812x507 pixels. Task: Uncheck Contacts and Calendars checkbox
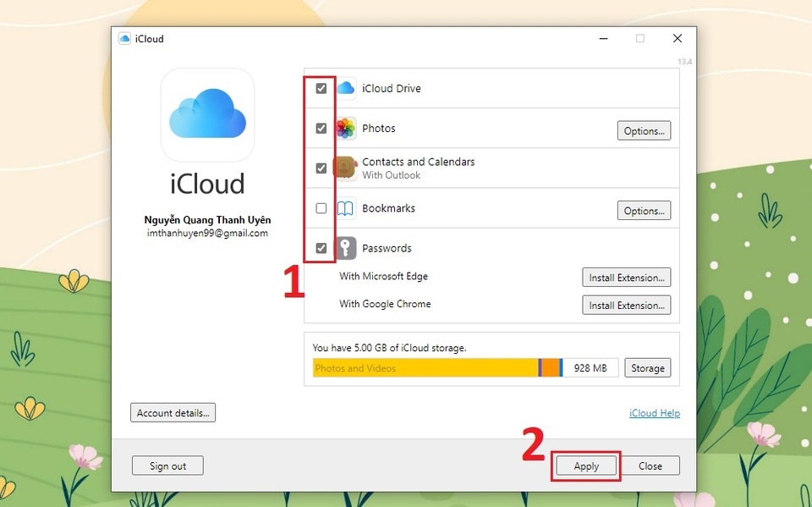pyautogui.click(x=321, y=168)
